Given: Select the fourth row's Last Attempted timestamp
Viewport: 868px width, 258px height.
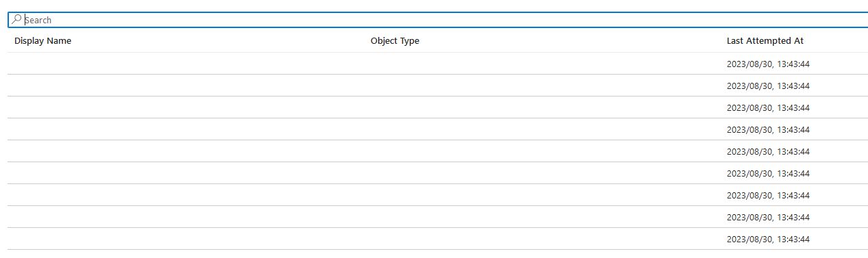Looking at the screenshot, I should click(768, 130).
